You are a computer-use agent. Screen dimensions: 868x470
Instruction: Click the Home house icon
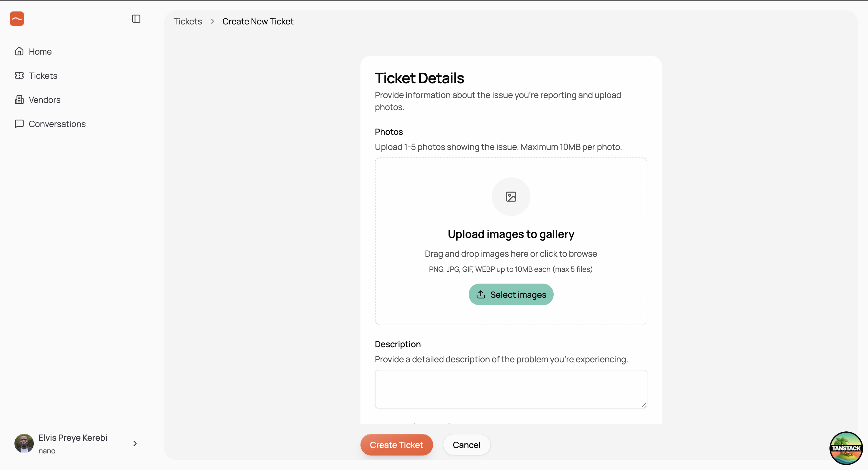(19, 51)
